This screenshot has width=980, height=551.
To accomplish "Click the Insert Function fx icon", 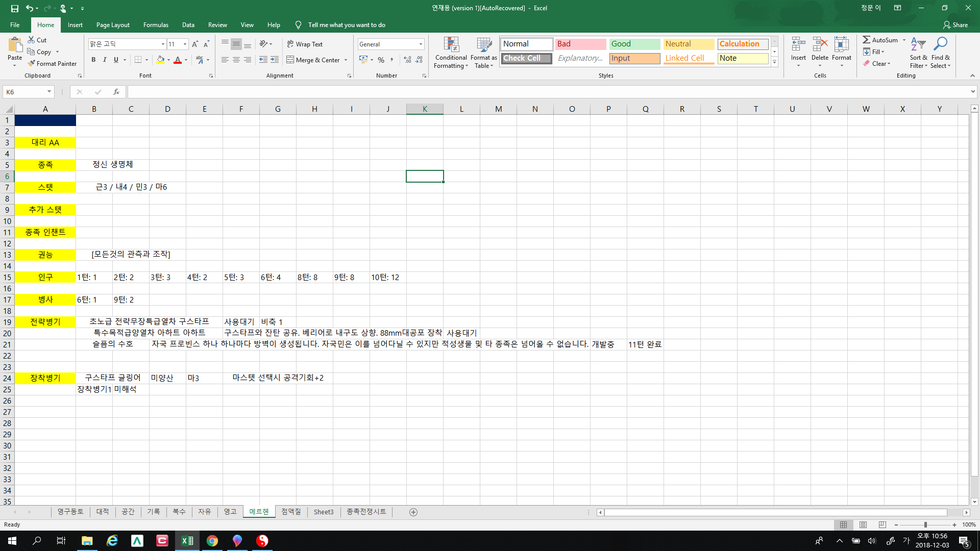I will [116, 92].
